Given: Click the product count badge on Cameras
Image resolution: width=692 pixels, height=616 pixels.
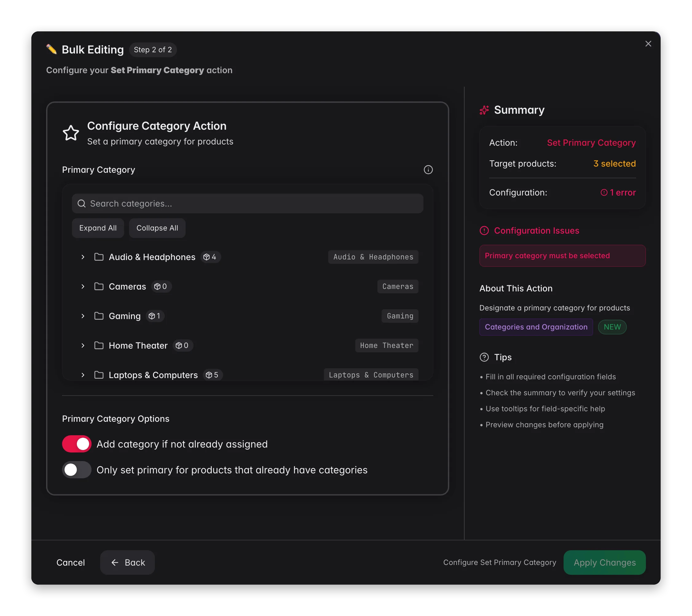Looking at the screenshot, I should (x=161, y=286).
